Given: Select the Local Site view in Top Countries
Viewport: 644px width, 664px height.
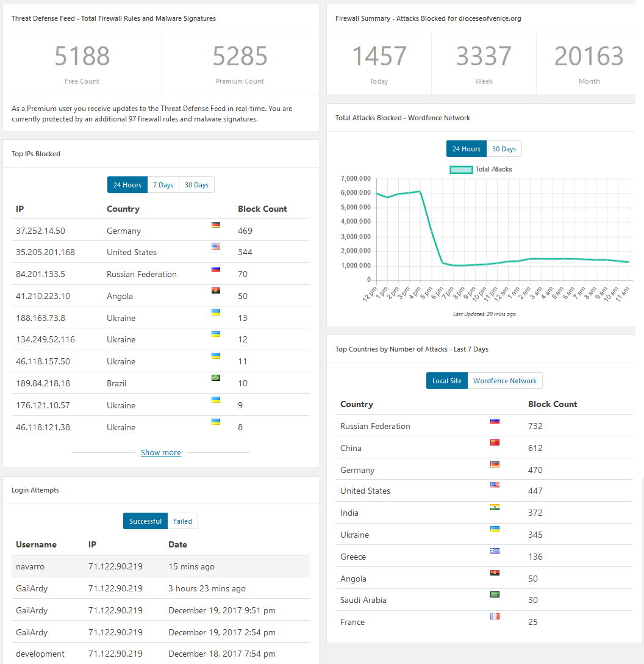Looking at the screenshot, I should tap(446, 381).
